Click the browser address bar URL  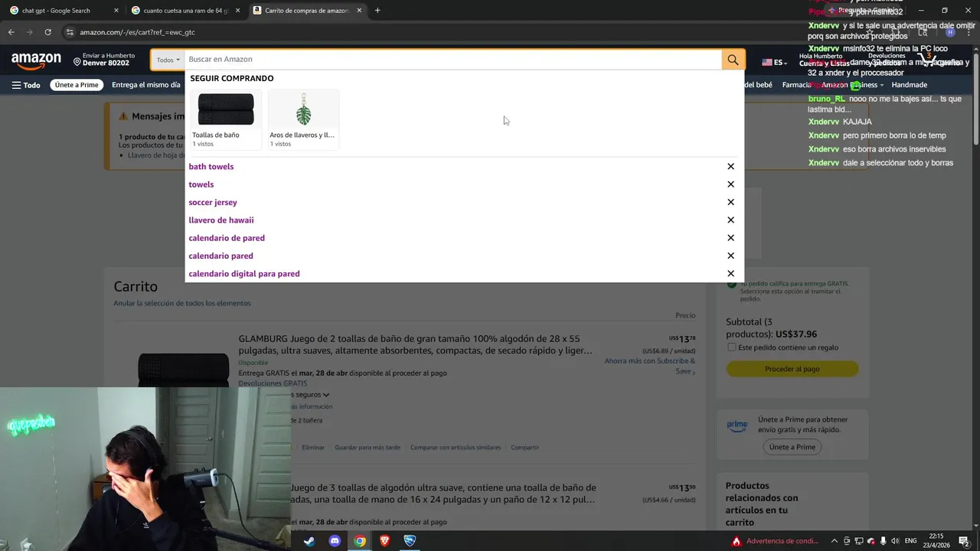tap(138, 32)
